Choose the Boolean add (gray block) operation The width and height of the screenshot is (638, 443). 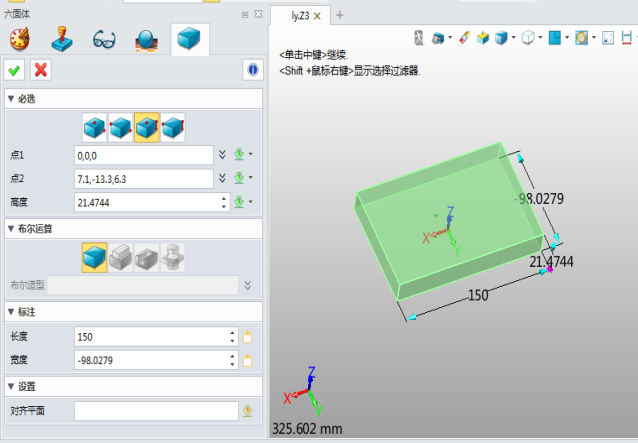point(121,257)
